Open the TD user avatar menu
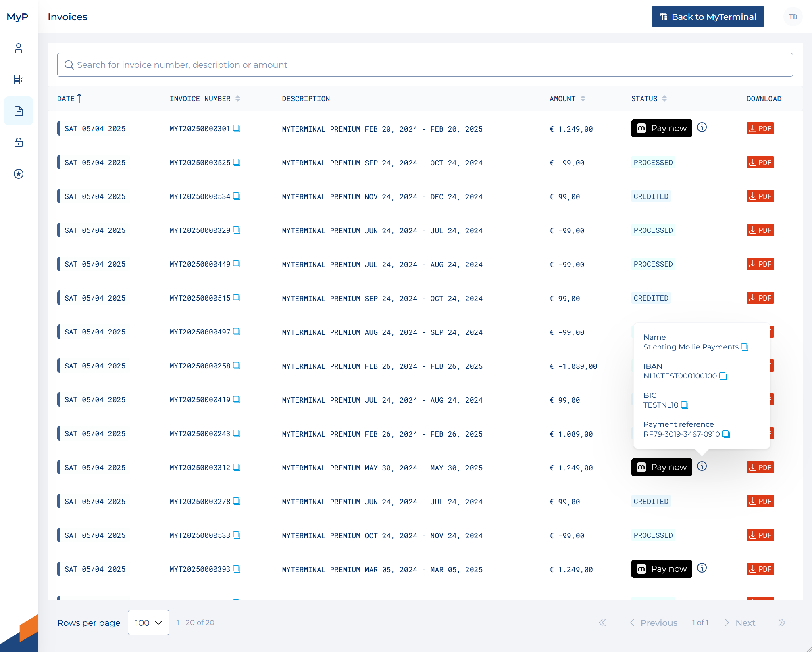Viewport: 812px width, 652px height. (x=793, y=17)
